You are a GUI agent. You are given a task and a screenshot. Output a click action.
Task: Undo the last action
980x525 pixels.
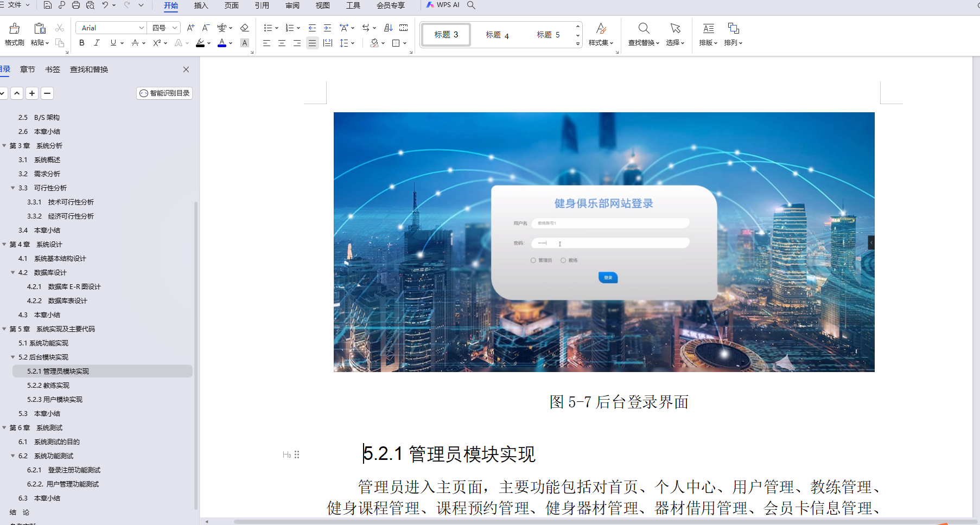105,5
